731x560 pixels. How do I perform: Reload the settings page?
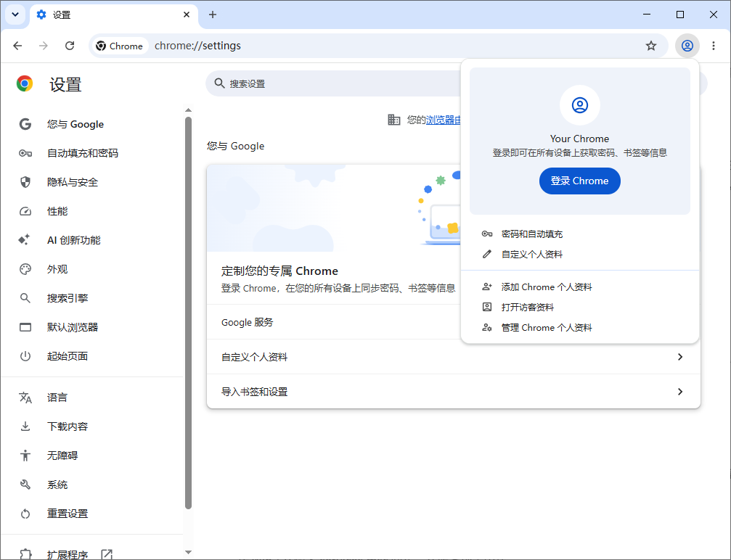pyautogui.click(x=70, y=46)
